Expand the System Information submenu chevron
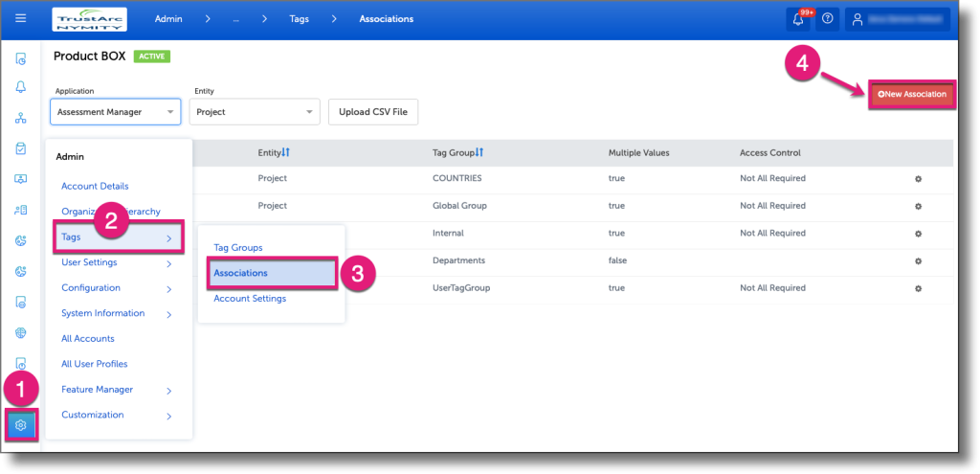This screenshot has height=474, width=980. tap(168, 314)
